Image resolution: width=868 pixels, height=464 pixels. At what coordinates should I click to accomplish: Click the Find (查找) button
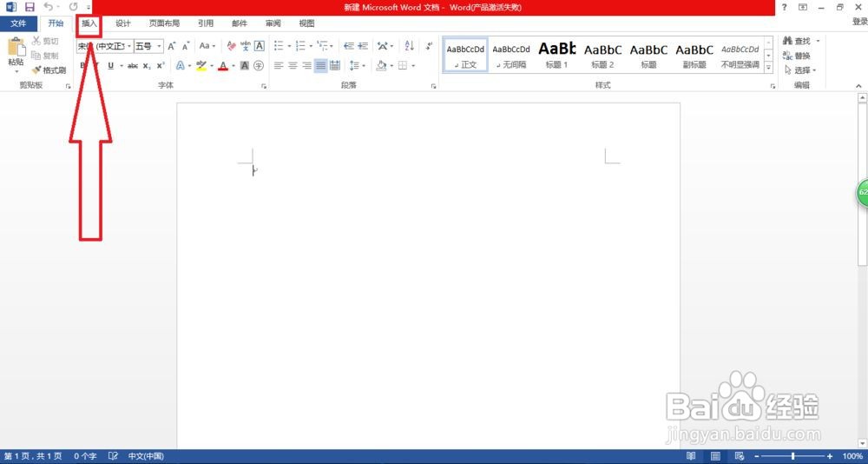pyautogui.click(x=797, y=41)
